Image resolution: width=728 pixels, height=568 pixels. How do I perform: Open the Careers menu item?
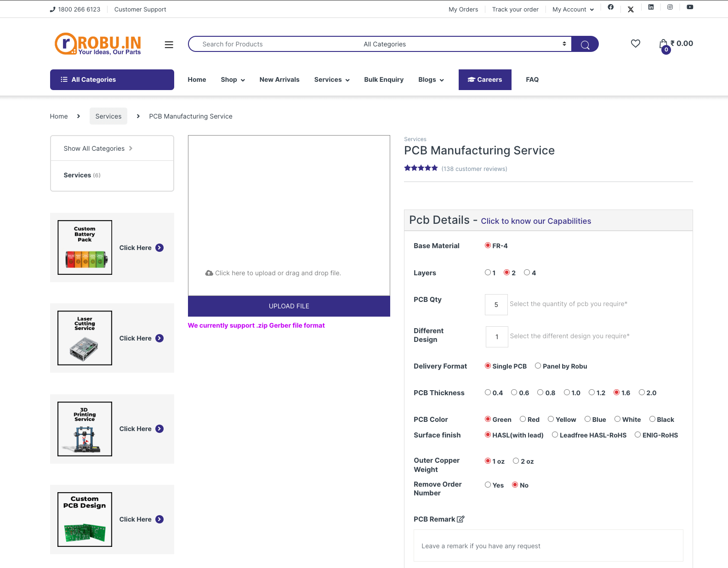click(485, 80)
